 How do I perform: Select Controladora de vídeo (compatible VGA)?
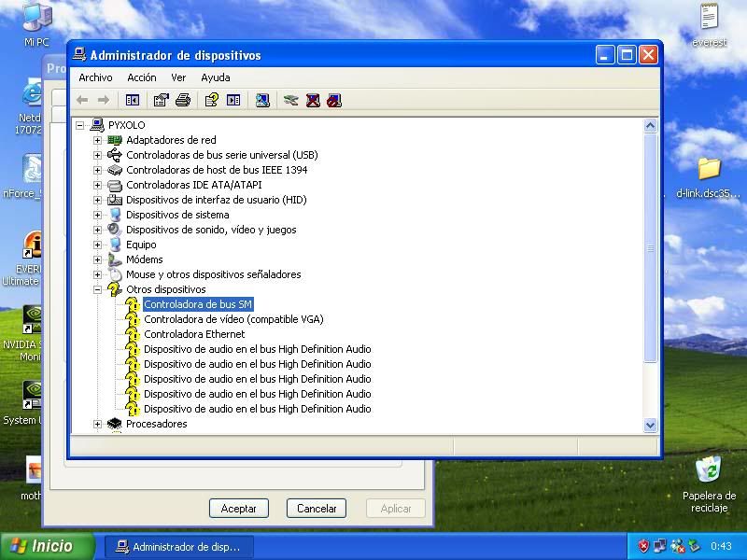[x=233, y=319]
